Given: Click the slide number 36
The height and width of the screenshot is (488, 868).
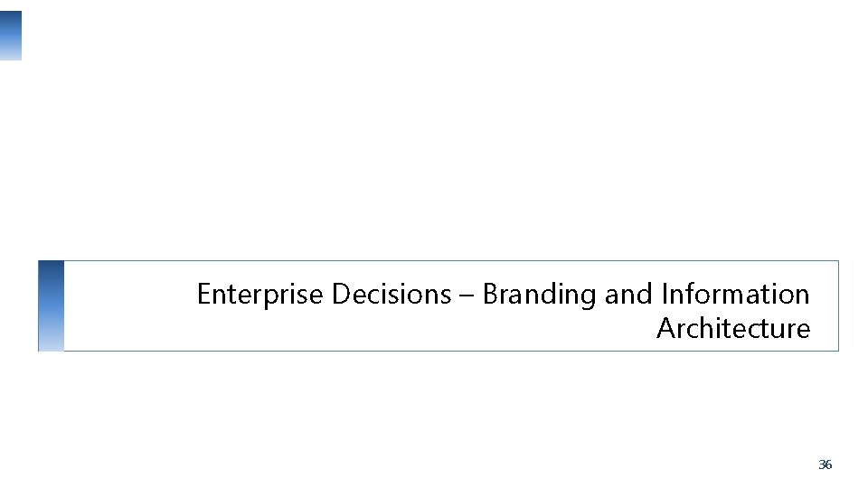Looking at the screenshot, I should click(x=825, y=465).
